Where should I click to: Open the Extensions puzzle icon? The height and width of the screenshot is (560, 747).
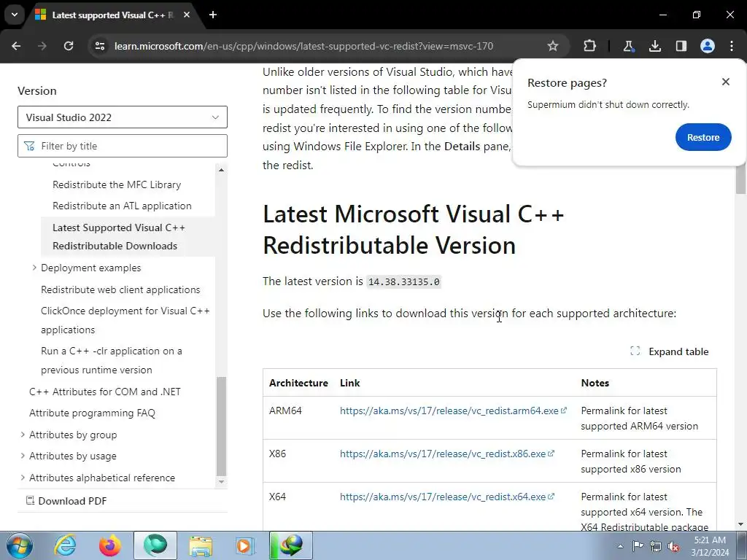point(589,46)
